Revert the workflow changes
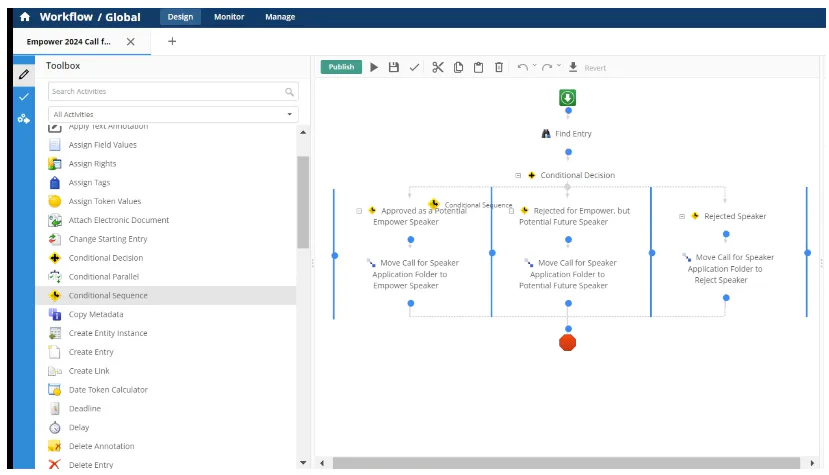 (595, 68)
